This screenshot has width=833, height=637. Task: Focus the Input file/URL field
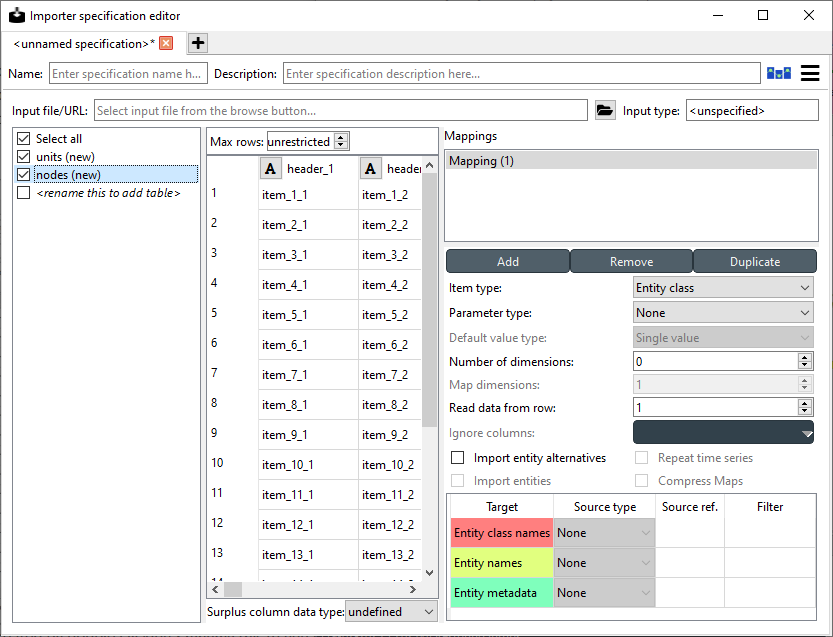click(341, 111)
